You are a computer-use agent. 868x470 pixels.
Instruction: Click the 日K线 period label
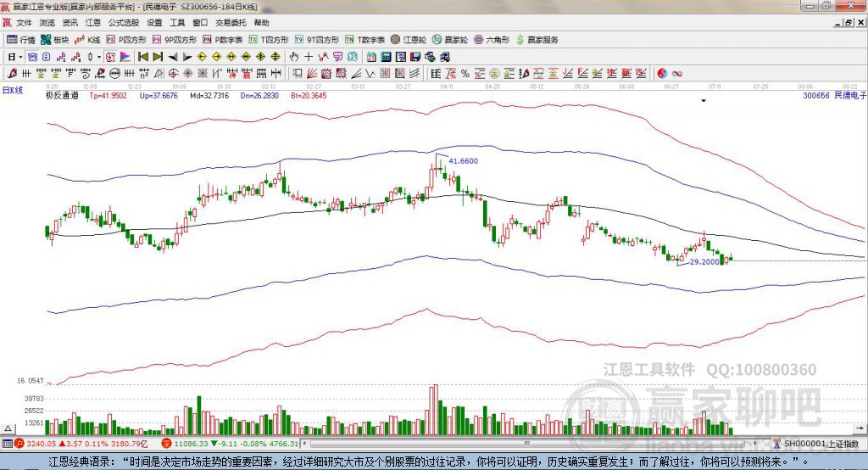pos(13,90)
